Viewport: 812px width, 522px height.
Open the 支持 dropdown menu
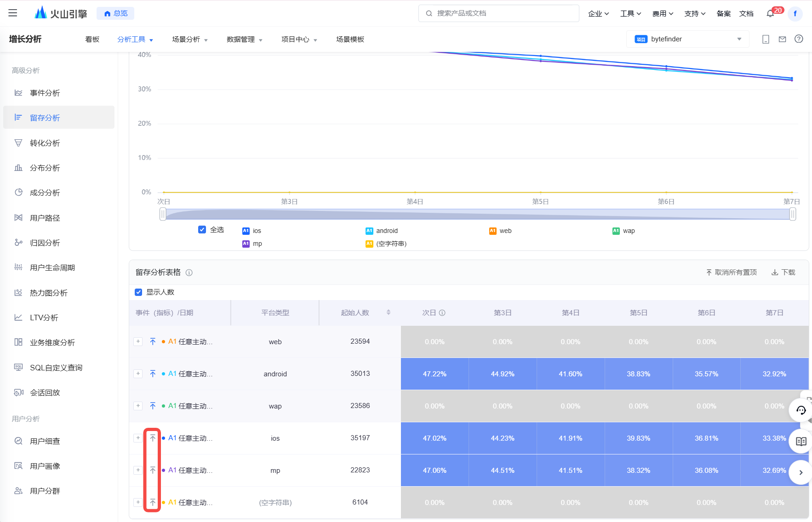695,14
